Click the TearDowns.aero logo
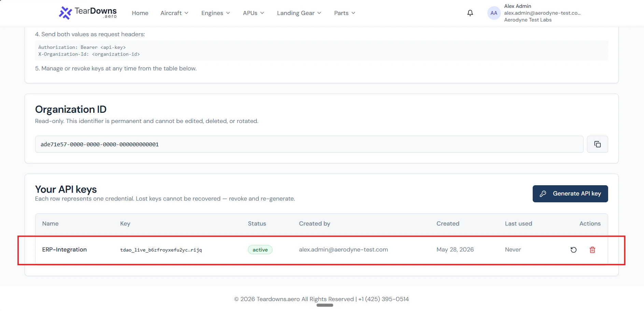The height and width of the screenshot is (311, 644). click(88, 13)
